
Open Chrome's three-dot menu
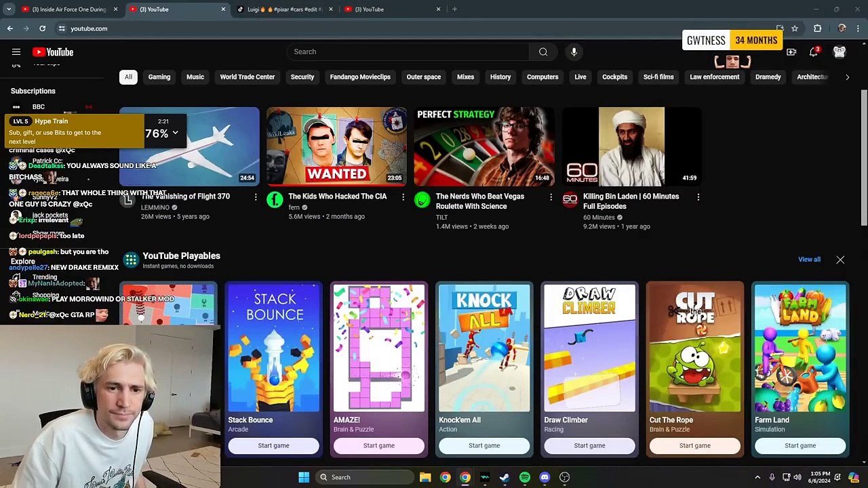(x=858, y=28)
